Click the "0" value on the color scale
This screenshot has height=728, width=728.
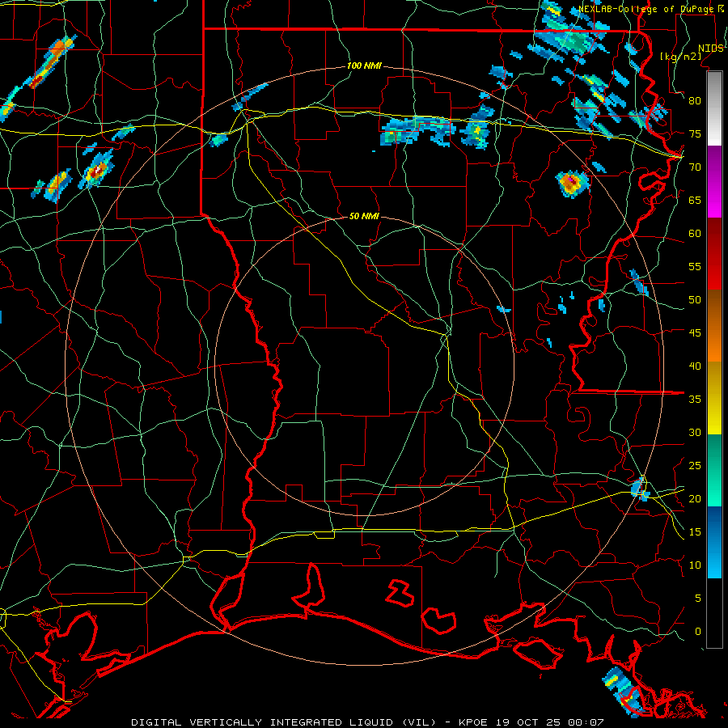click(698, 632)
